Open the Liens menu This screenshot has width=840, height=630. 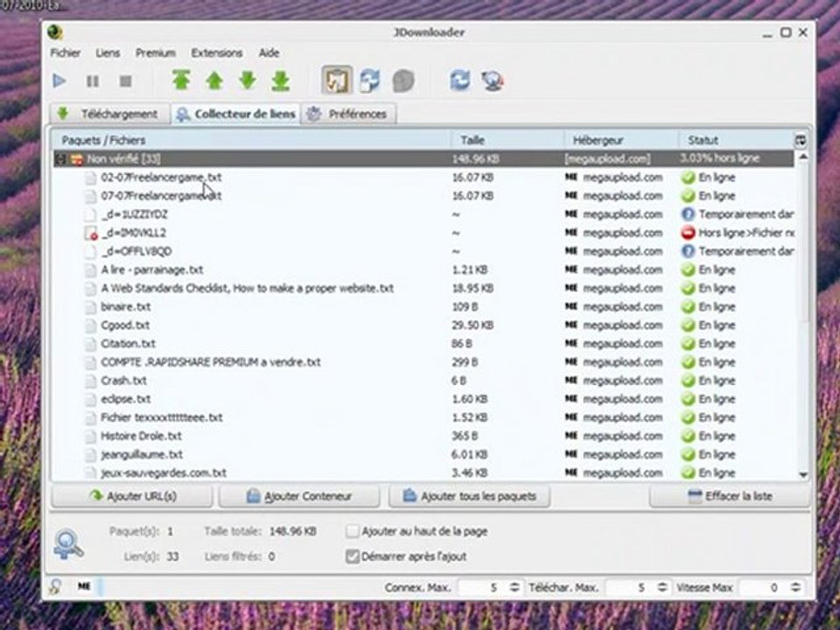tap(108, 52)
